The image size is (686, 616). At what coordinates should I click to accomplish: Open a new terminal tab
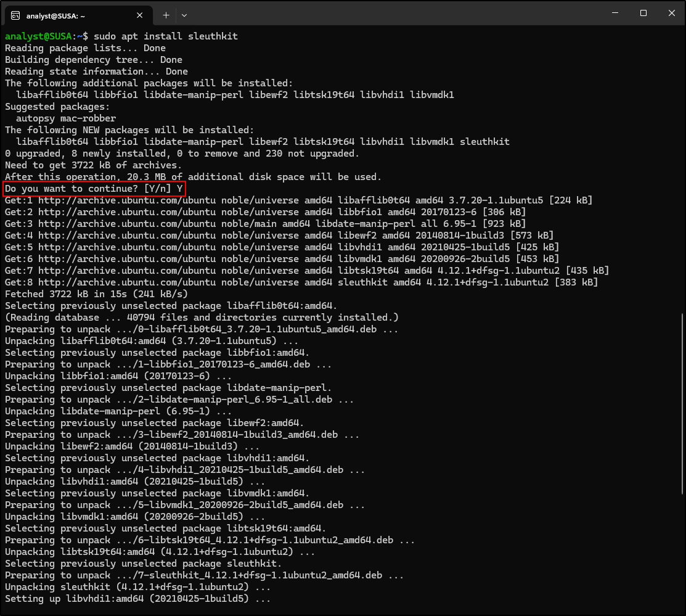[x=166, y=15]
